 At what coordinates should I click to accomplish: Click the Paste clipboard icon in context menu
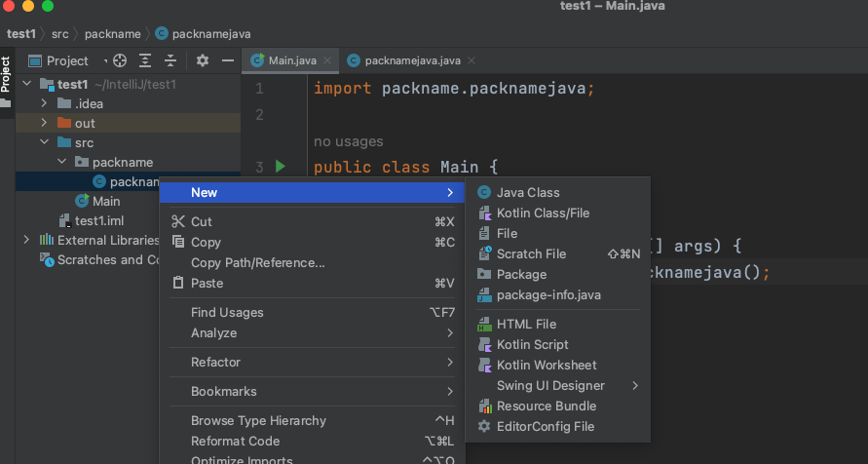(177, 283)
